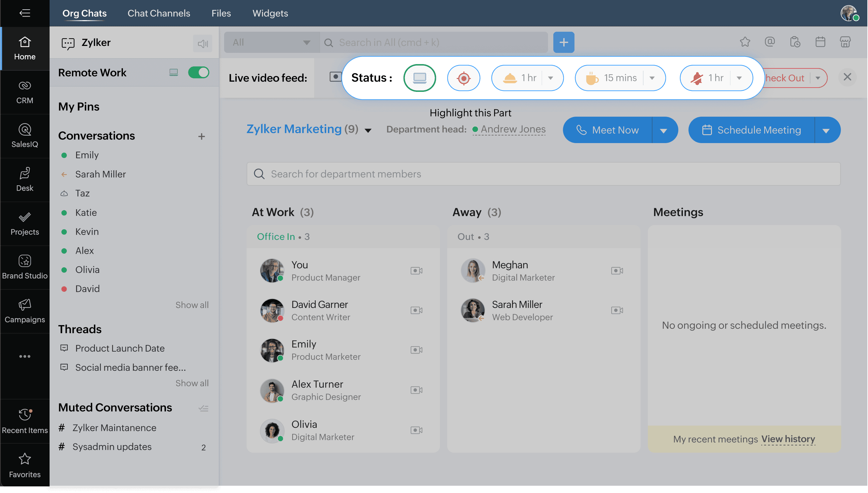Click the starred messages icon in top toolbar
The image size is (868, 493).
pyautogui.click(x=745, y=42)
